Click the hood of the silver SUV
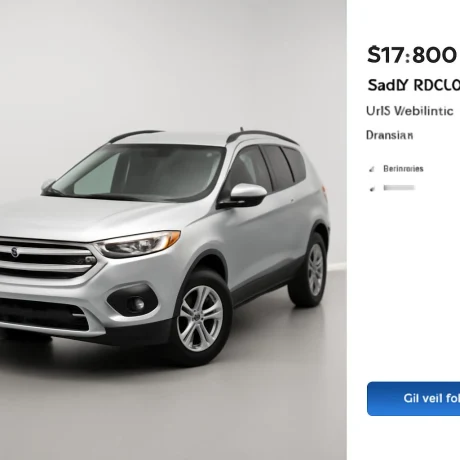The width and height of the screenshot is (460, 460). tap(83, 217)
